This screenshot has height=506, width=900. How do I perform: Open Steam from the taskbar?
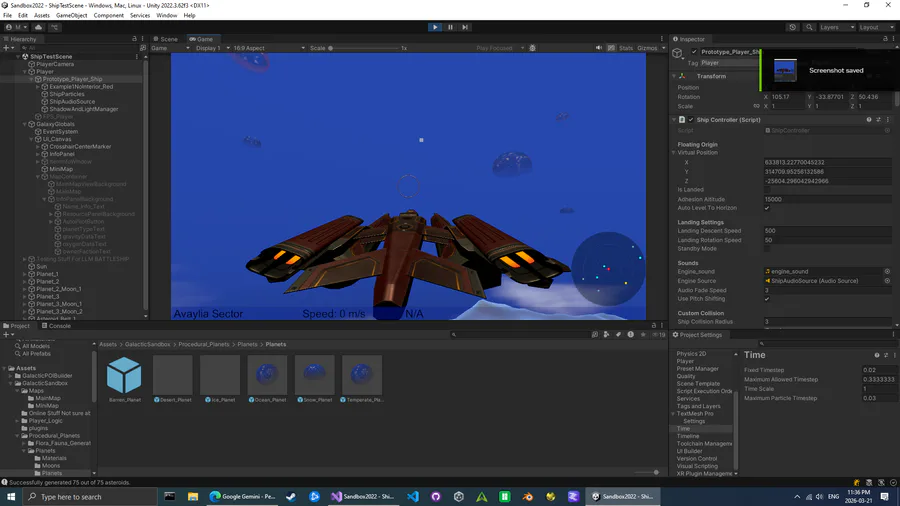click(x=291, y=496)
